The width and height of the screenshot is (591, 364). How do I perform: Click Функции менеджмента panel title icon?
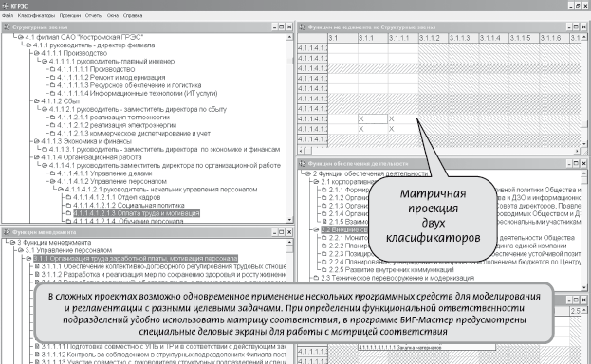(x=7, y=232)
